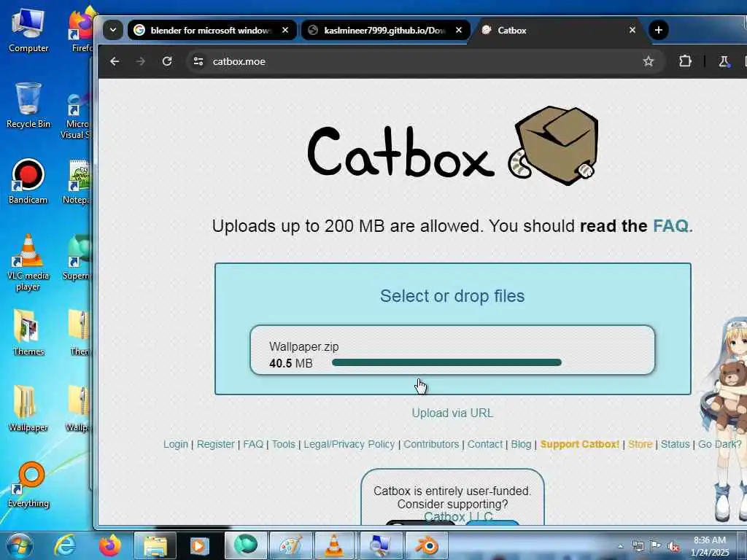This screenshot has width=747, height=560.
Task: Toggle the Go Dark? theme link
Action: click(x=720, y=444)
